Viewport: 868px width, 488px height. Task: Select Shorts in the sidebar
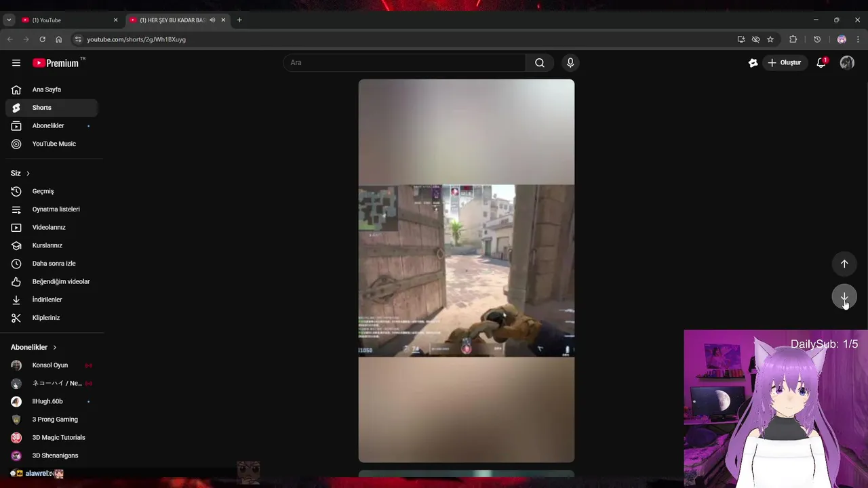(52, 108)
